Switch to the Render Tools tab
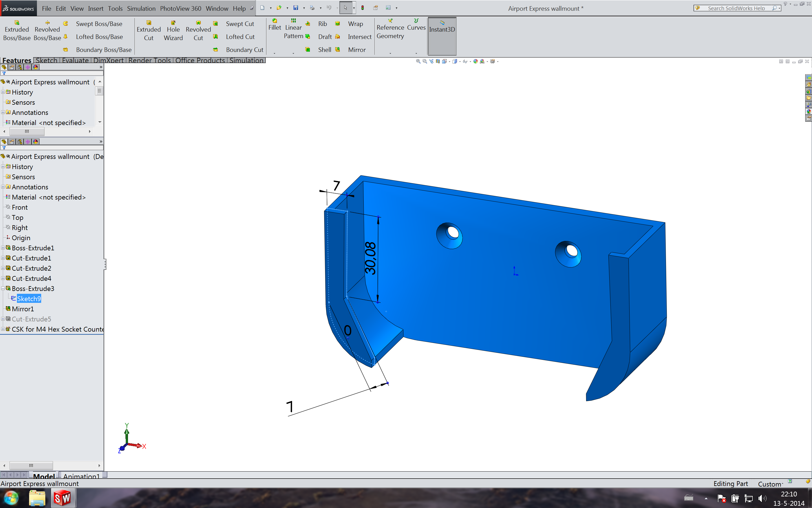This screenshot has width=812, height=508. [x=150, y=60]
